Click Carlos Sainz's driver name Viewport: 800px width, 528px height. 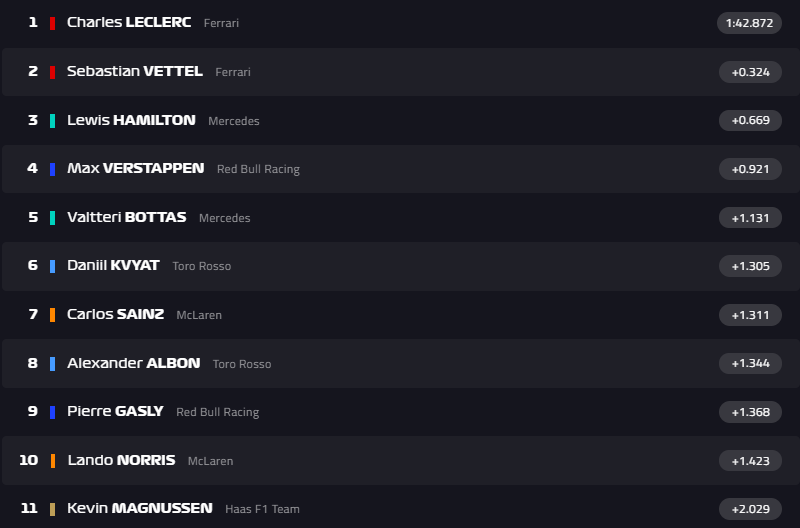[x=115, y=314]
